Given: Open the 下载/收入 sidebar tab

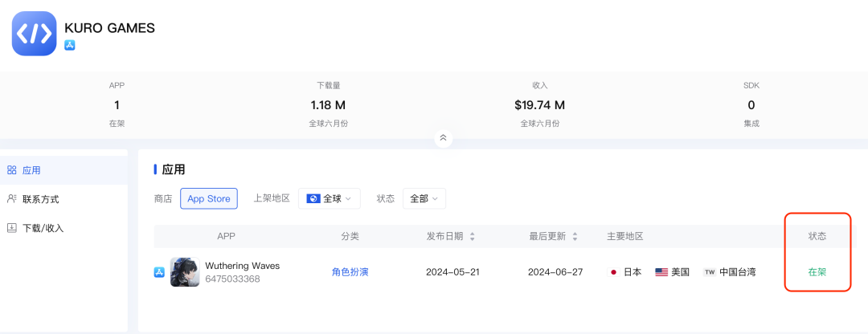Looking at the screenshot, I should pyautogui.click(x=63, y=228).
